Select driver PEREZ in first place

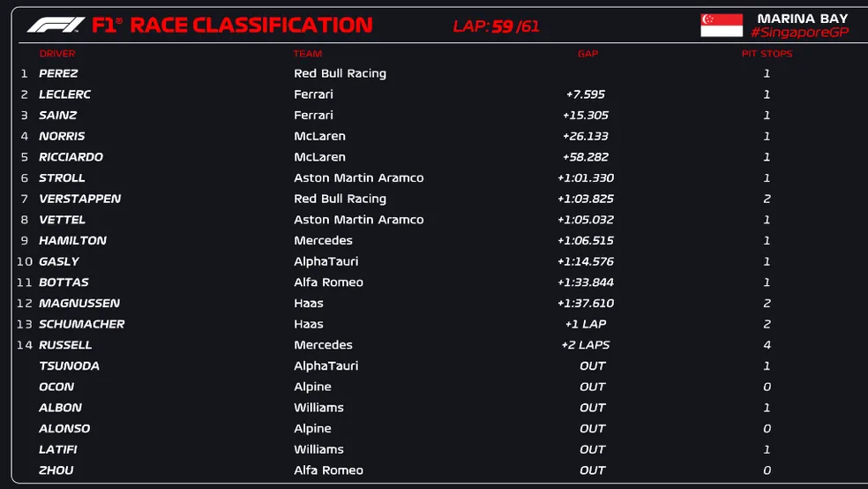coord(58,73)
